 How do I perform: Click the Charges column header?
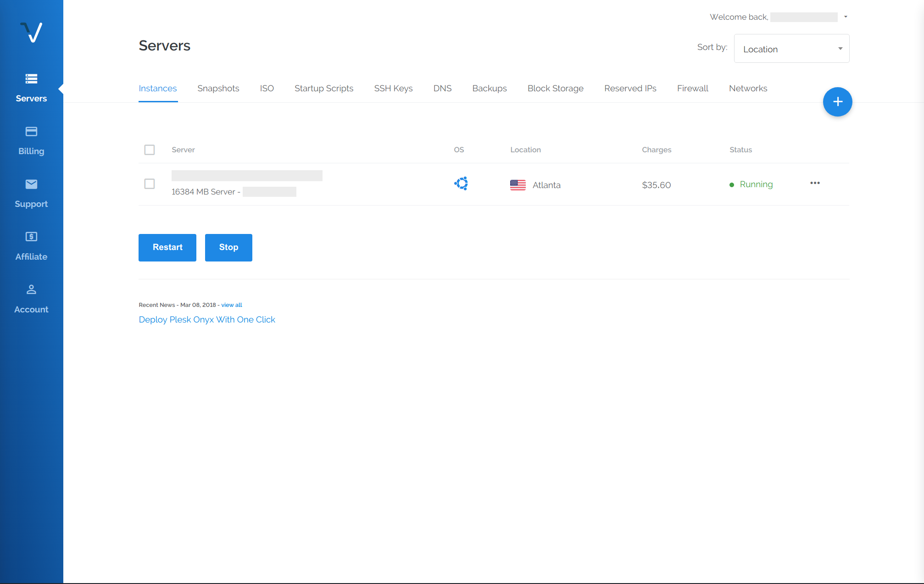tap(657, 150)
